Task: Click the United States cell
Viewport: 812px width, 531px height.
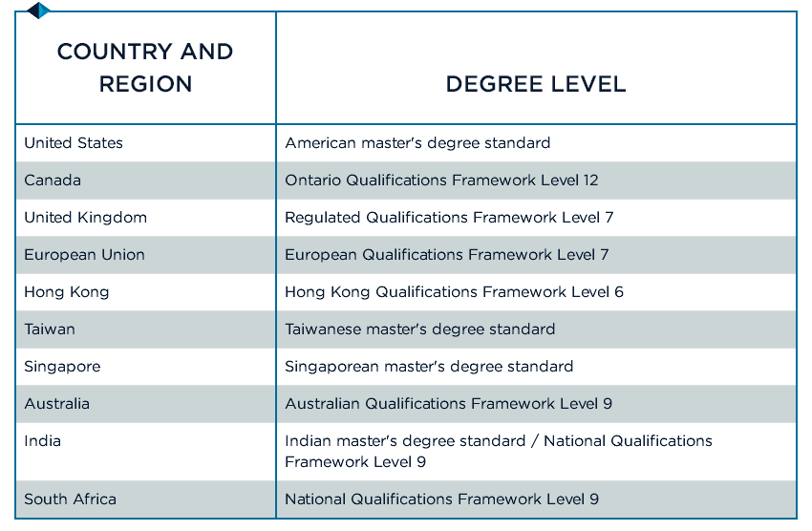Action: 74,143
